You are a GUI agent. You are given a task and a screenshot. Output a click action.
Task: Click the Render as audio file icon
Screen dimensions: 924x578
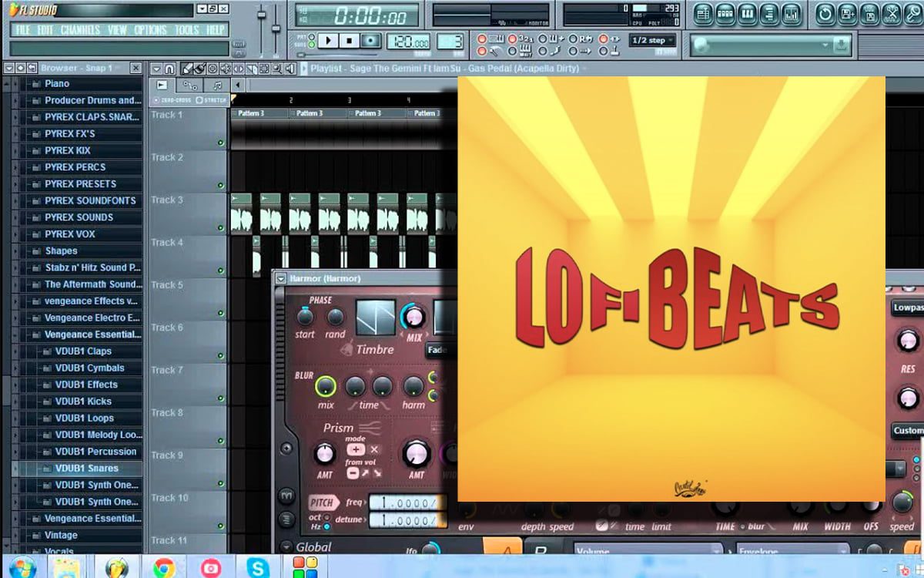[869, 14]
